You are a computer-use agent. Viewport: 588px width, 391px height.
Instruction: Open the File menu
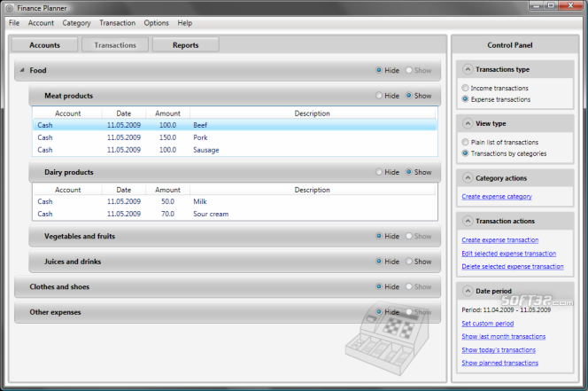[14, 23]
